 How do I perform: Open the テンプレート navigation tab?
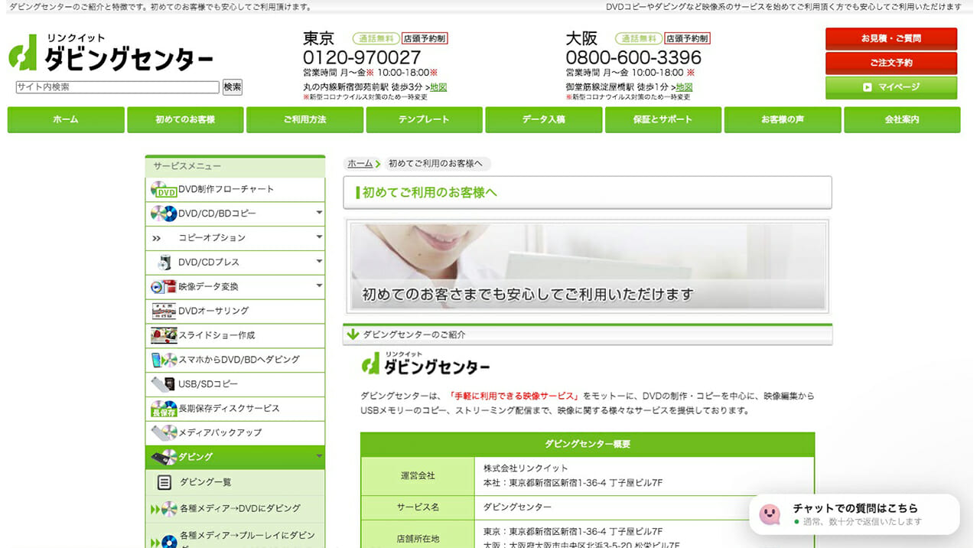(424, 120)
